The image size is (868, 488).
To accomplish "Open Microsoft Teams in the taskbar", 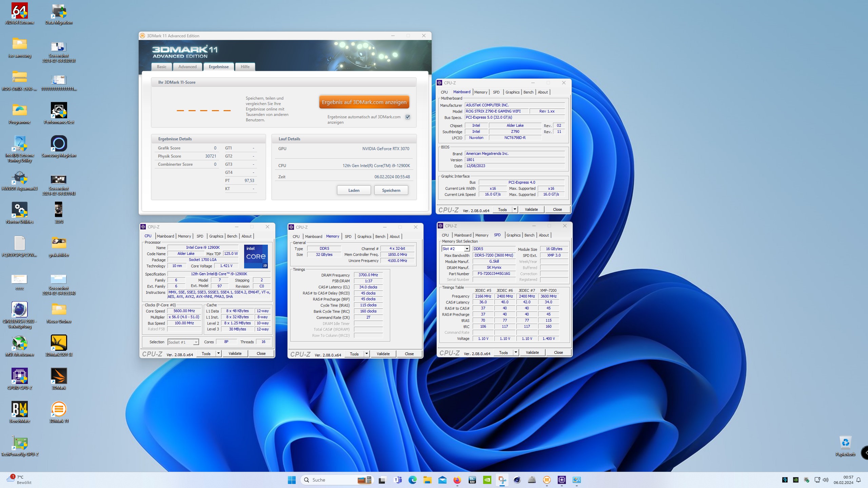I will tap(397, 480).
